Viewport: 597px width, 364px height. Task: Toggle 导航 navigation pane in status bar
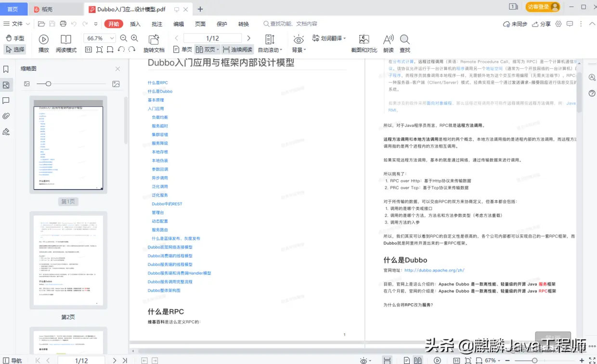pos(12,360)
